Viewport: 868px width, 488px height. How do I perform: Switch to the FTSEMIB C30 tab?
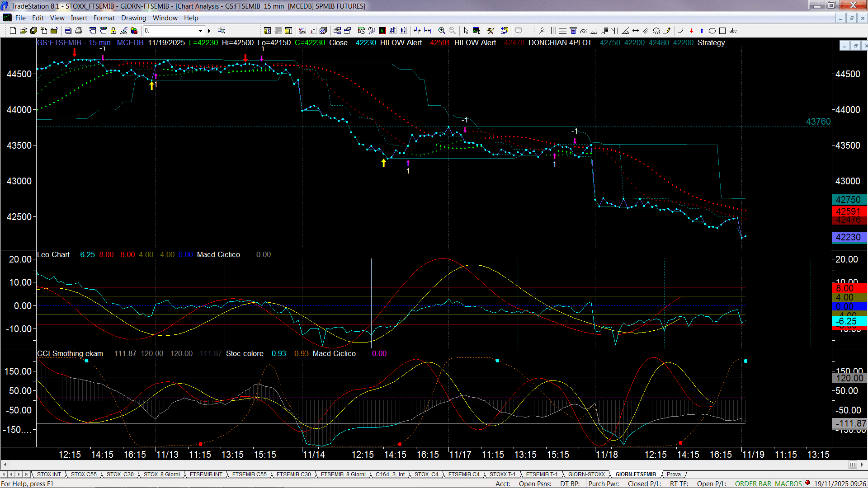coord(293,474)
